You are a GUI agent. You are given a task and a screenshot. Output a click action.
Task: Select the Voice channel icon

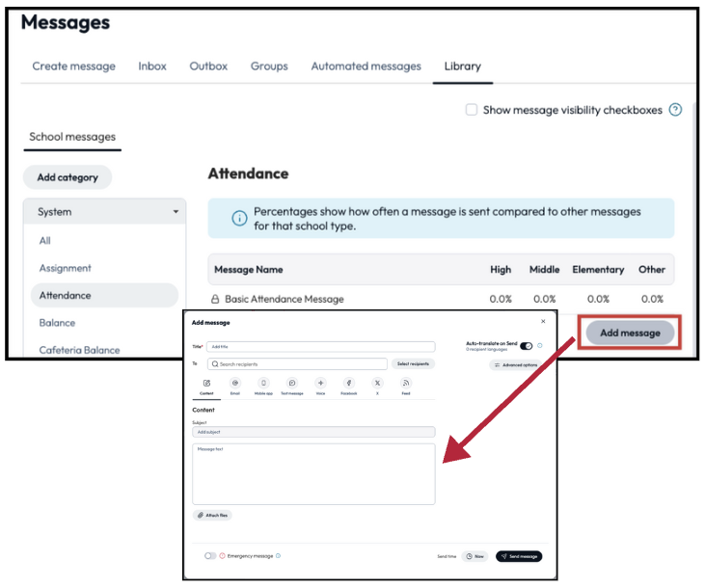click(320, 384)
